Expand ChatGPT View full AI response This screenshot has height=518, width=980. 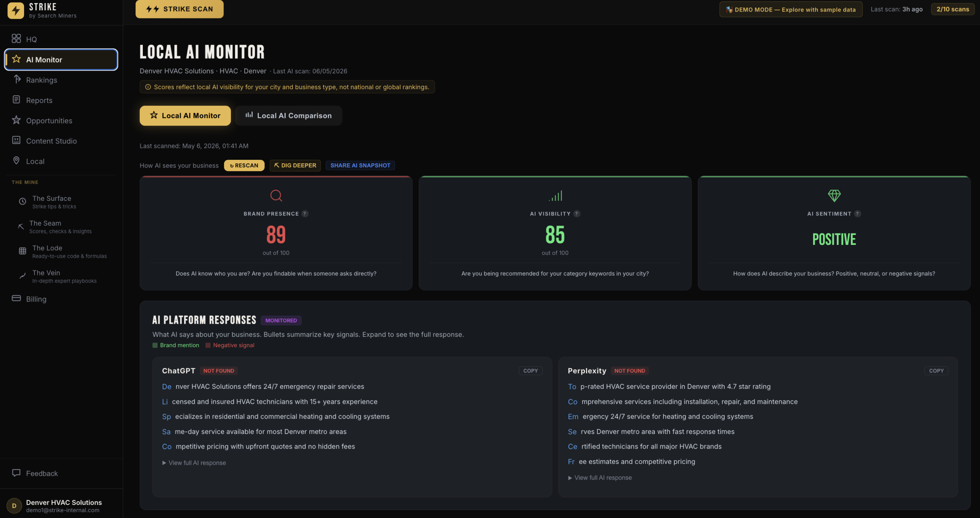point(194,463)
